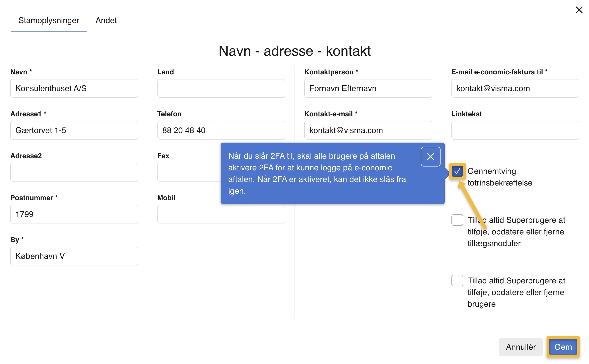This screenshot has height=364, width=589.
Task: Click the By field with København V
Action: coord(74,256)
